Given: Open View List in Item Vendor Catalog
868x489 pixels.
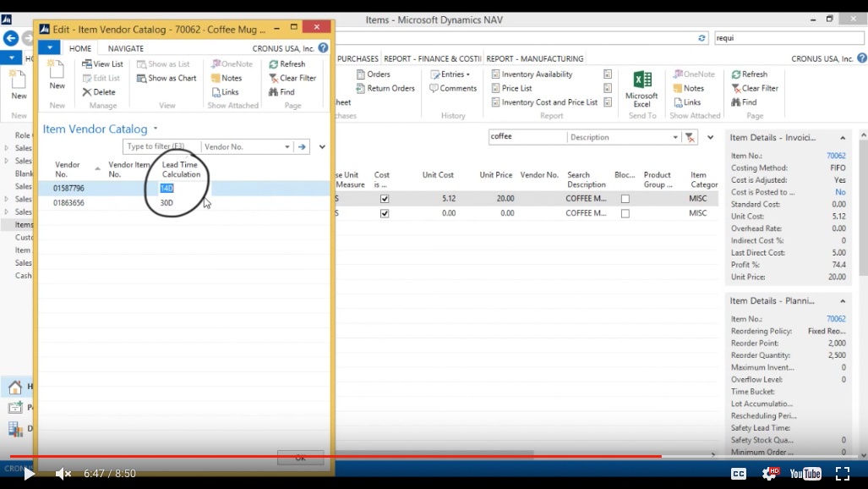Looking at the screenshot, I should [102, 63].
